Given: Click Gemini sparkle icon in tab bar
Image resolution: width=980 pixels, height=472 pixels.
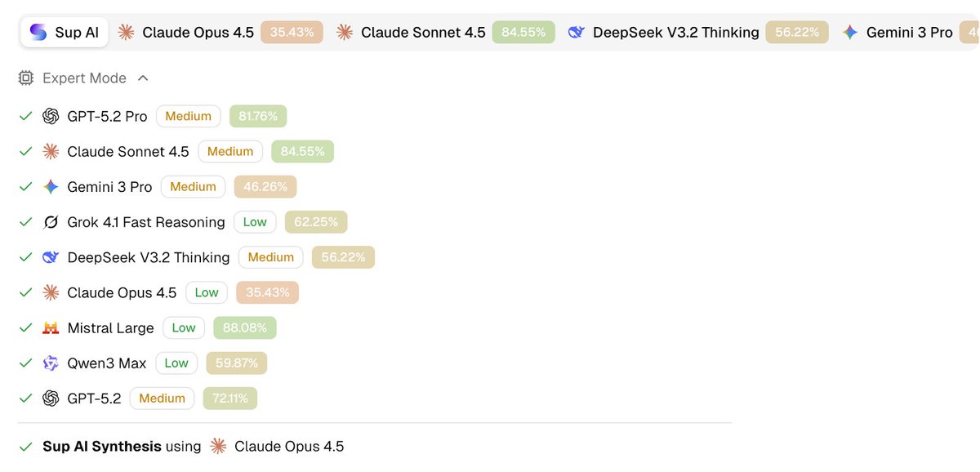Looking at the screenshot, I should [x=850, y=33].
